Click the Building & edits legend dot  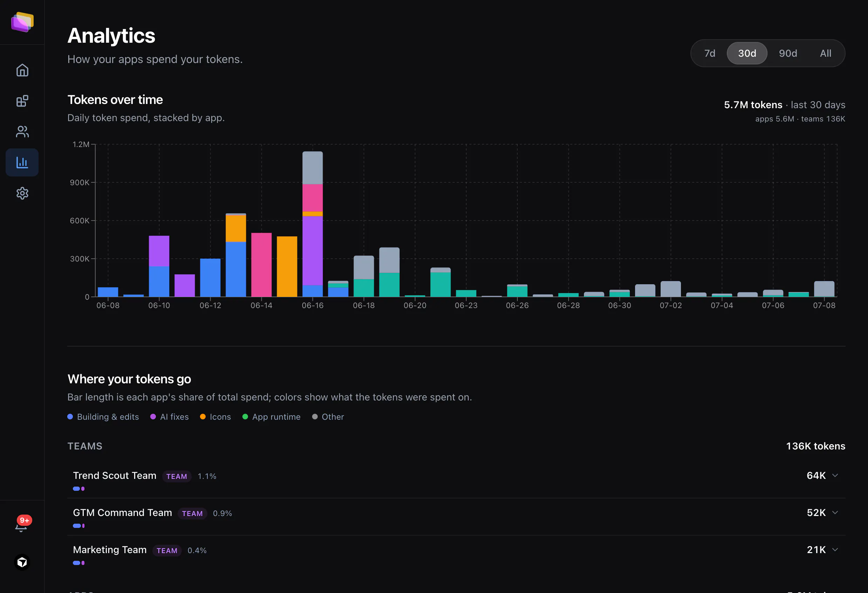(70, 417)
